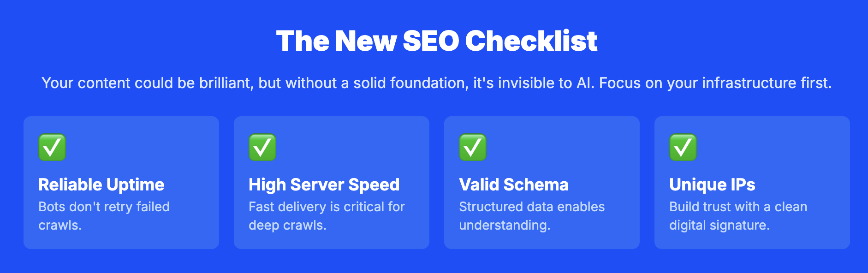This screenshot has height=273, width=868.
Task: Click the word 'Checklist' in the title
Action: (x=531, y=41)
